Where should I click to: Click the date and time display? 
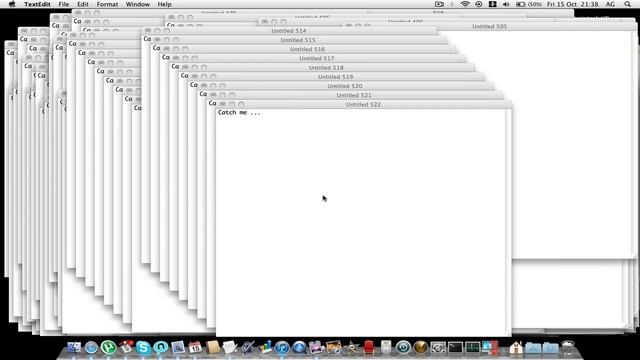[x=573, y=4]
